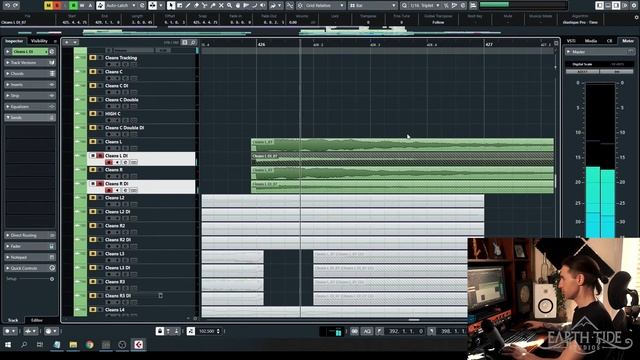Switch to the VSTi tab in the right zone
The height and width of the screenshot is (360, 640).
[571, 41]
